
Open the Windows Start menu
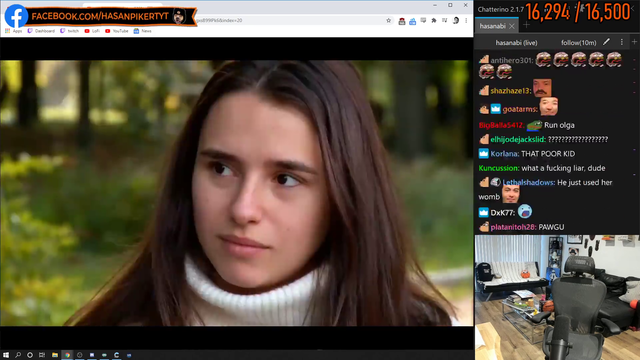[6, 355]
